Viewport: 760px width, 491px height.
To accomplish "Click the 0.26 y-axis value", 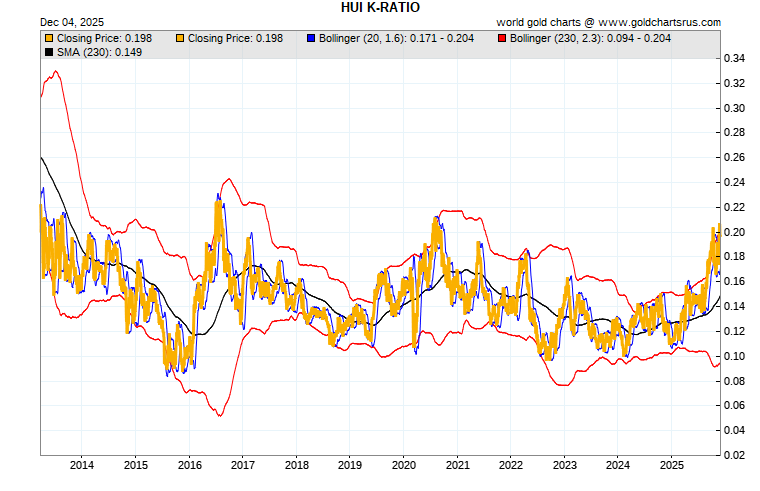I will tap(734, 158).
